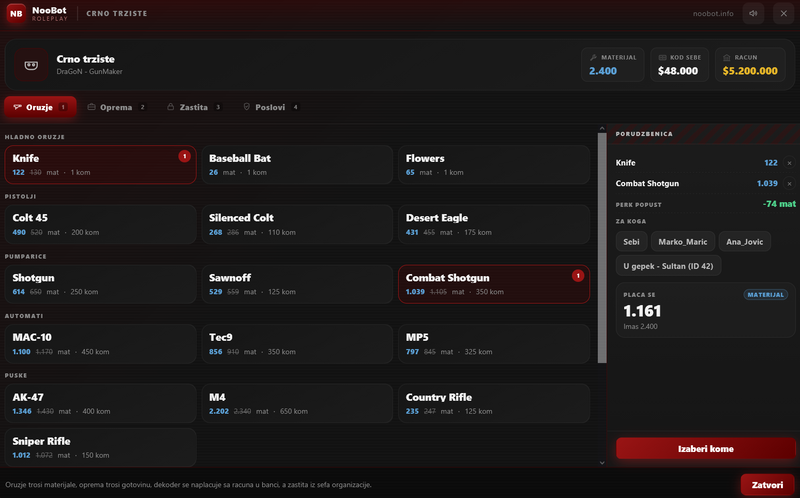800x498 pixels.
Task: Click the total price 1.161
Action: click(x=642, y=311)
